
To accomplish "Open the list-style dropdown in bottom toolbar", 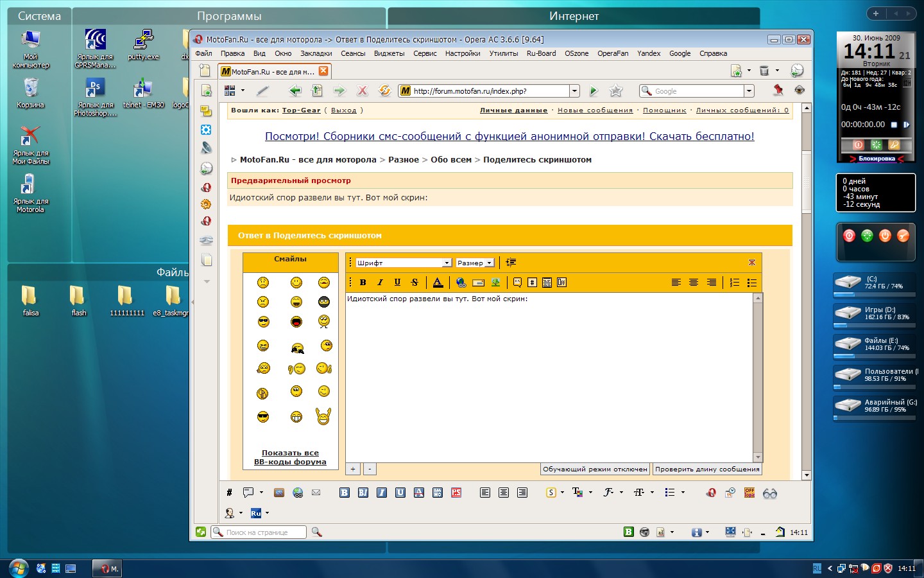I will click(x=683, y=493).
